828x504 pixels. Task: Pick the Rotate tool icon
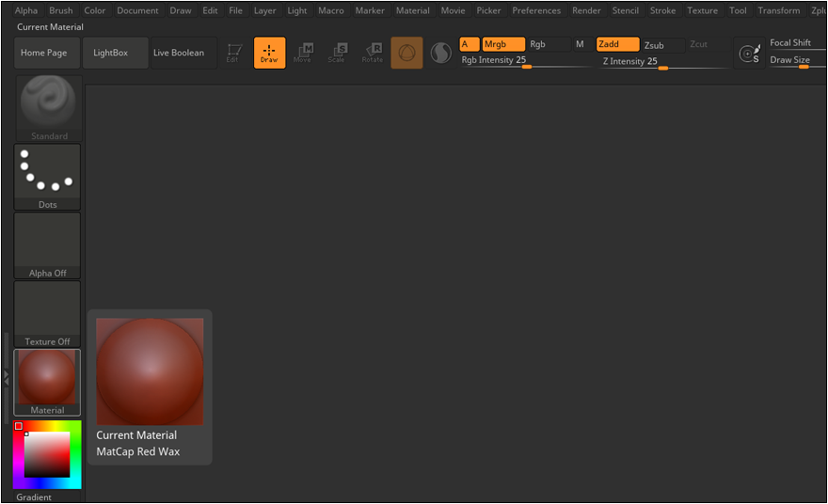click(373, 53)
